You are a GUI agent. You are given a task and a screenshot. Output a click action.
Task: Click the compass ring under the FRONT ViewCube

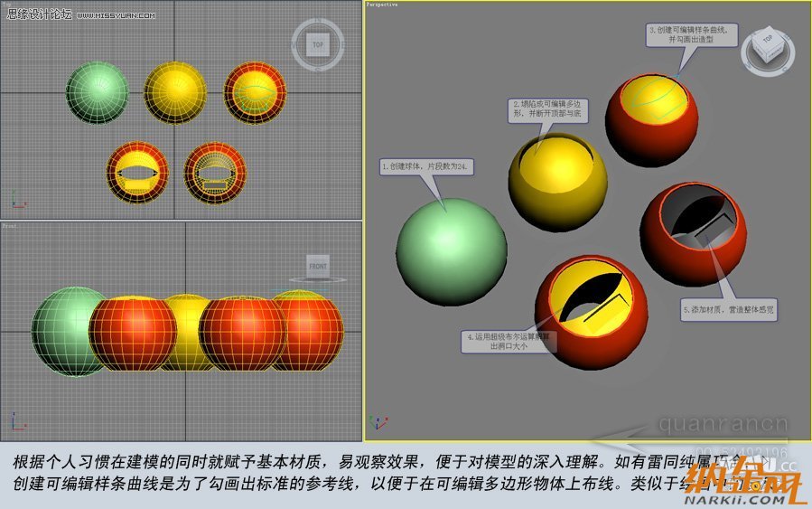click(x=318, y=280)
